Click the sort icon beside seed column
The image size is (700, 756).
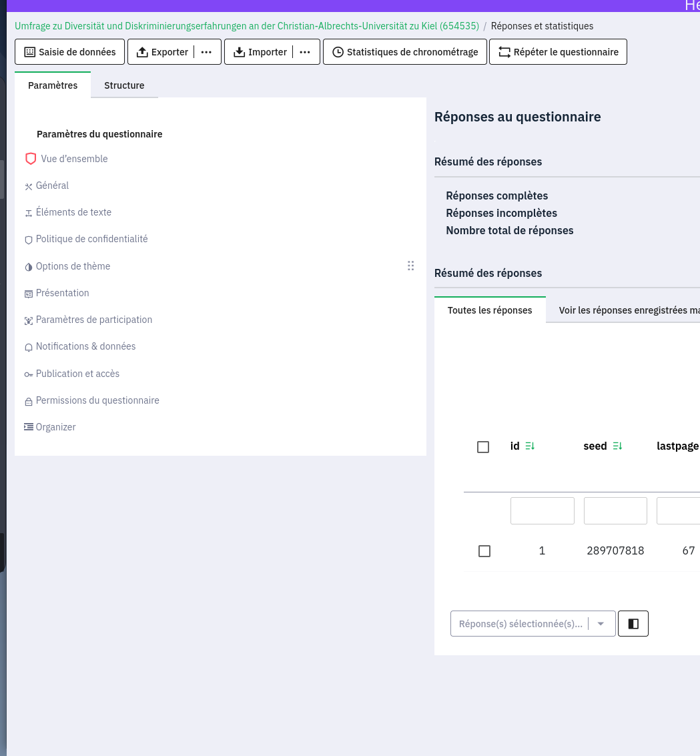pyautogui.click(x=617, y=446)
